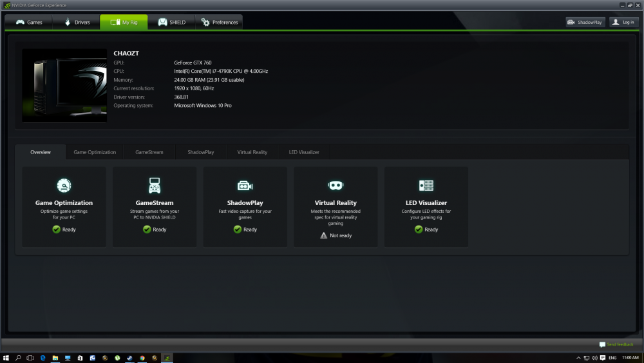Open taskbar Search magnifier

(18, 358)
